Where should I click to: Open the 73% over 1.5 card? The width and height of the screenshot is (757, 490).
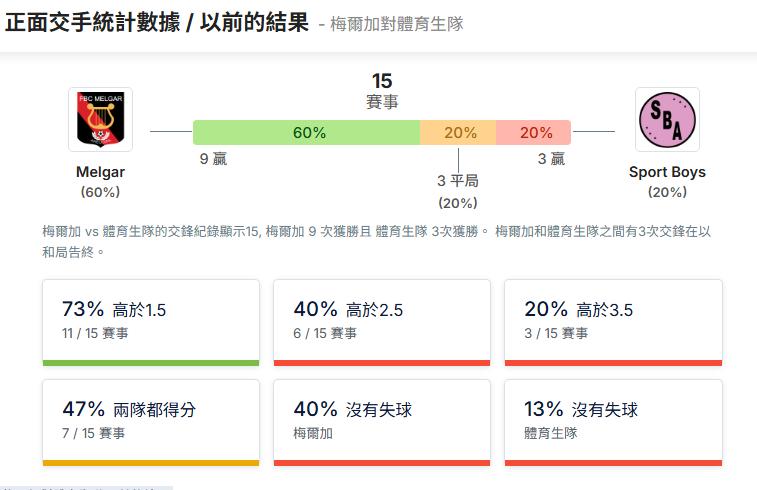[x=151, y=322]
